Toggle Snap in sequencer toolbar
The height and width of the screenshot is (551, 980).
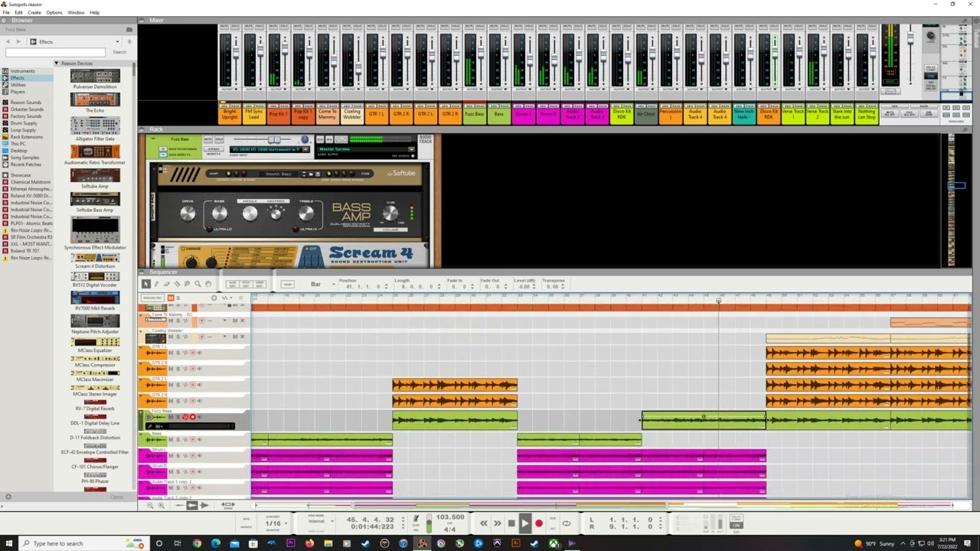coord(287,284)
